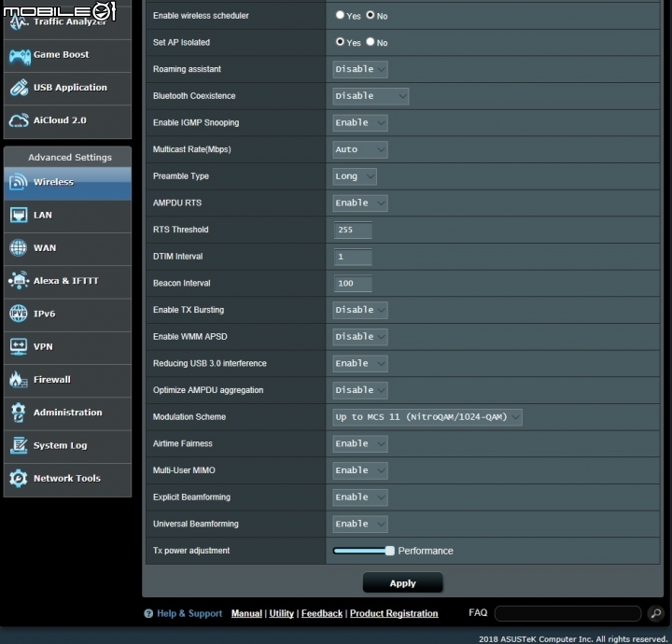The image size is (672, 644).
Task: Open the Manual link
Action: [x=246, y=613]
